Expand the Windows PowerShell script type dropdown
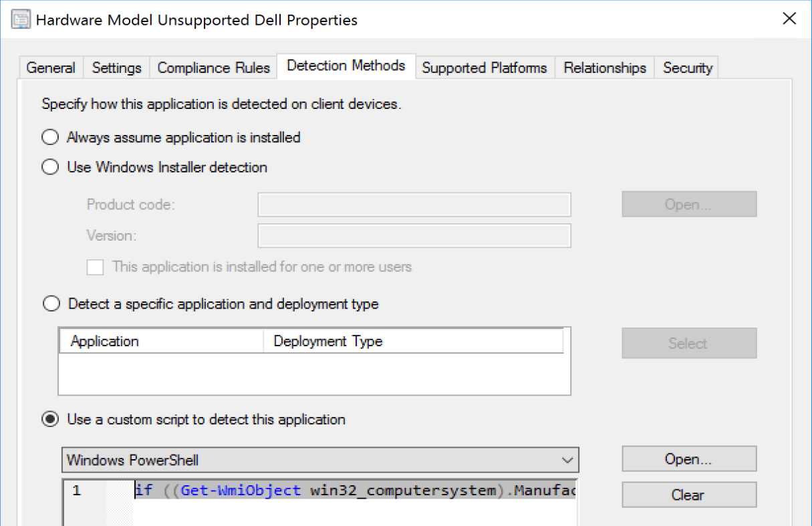The height and width of the screenshot is (526, 812). click(567, 461)
